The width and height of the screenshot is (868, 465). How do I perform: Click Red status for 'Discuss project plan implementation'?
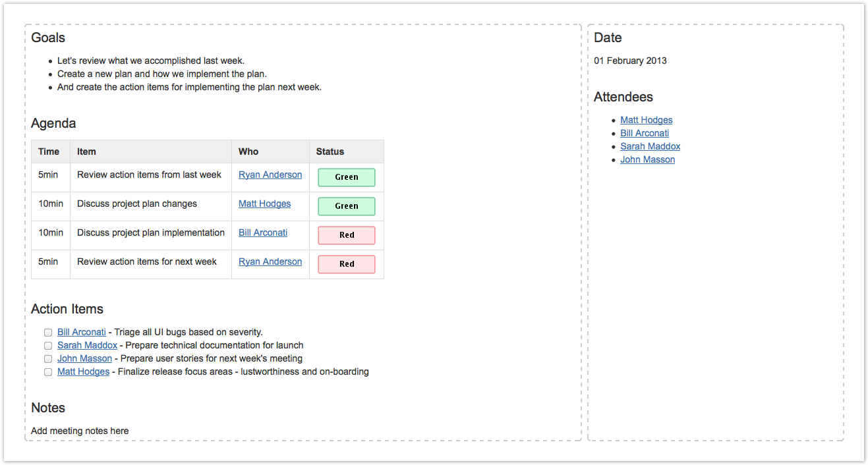coord(347,235)
